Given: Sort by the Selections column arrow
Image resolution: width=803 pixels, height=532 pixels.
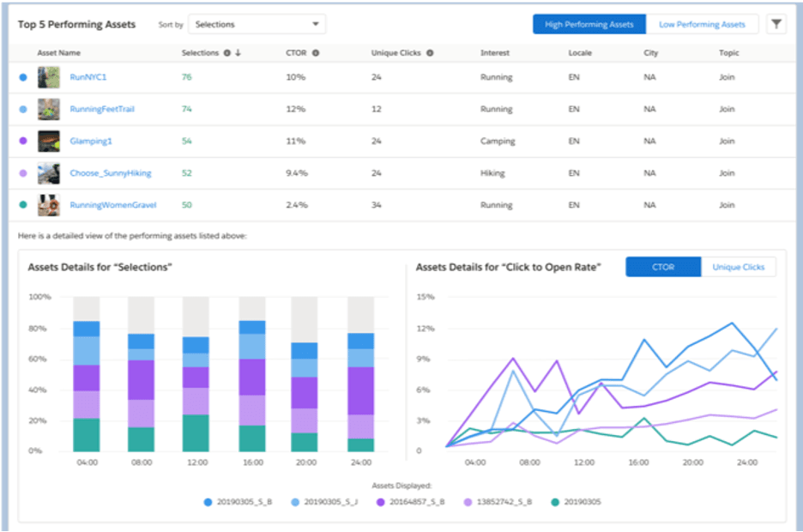Looking at the screenshot, I should (x=237, y=52).
